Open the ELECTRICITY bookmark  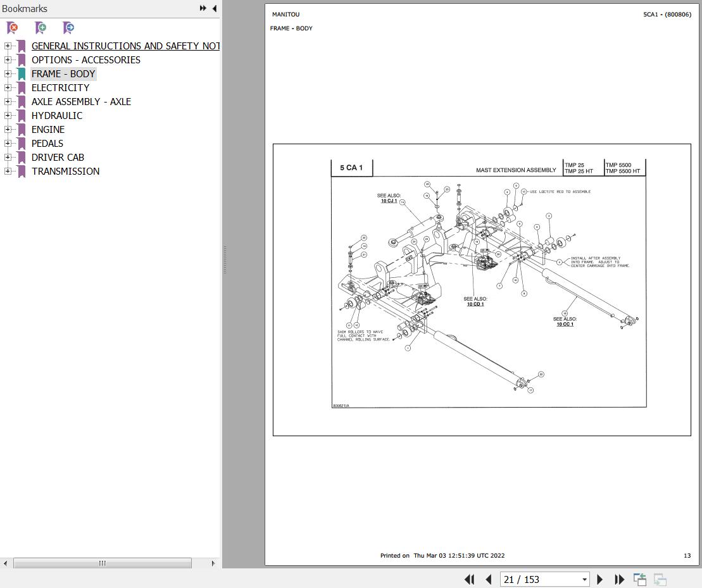coord(60,88)
